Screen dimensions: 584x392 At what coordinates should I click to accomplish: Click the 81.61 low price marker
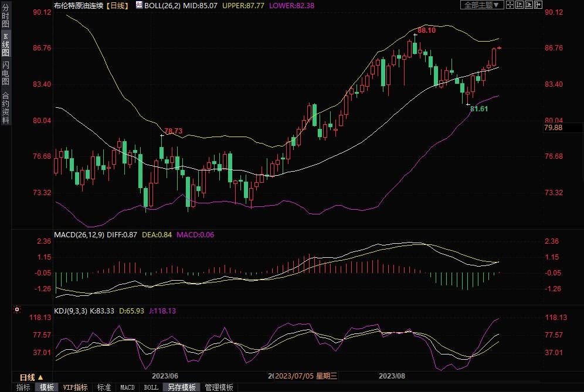point(479,109)
